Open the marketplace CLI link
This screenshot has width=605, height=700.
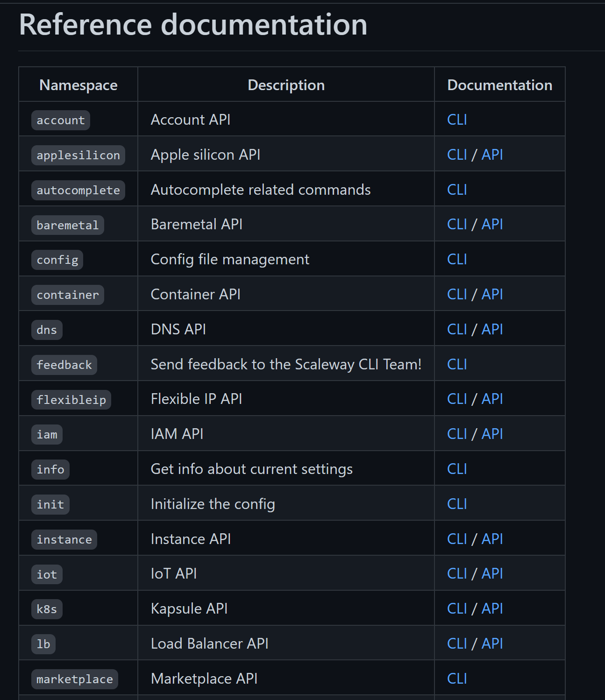457,679
